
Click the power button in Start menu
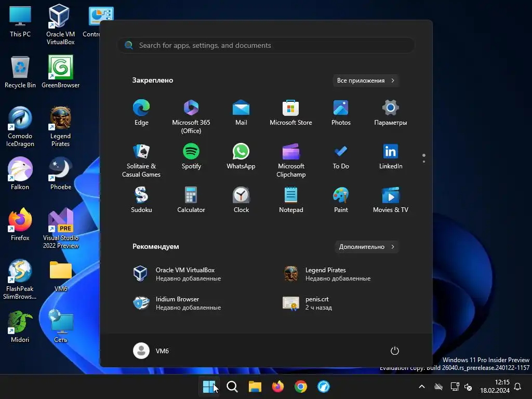[395, 351]
